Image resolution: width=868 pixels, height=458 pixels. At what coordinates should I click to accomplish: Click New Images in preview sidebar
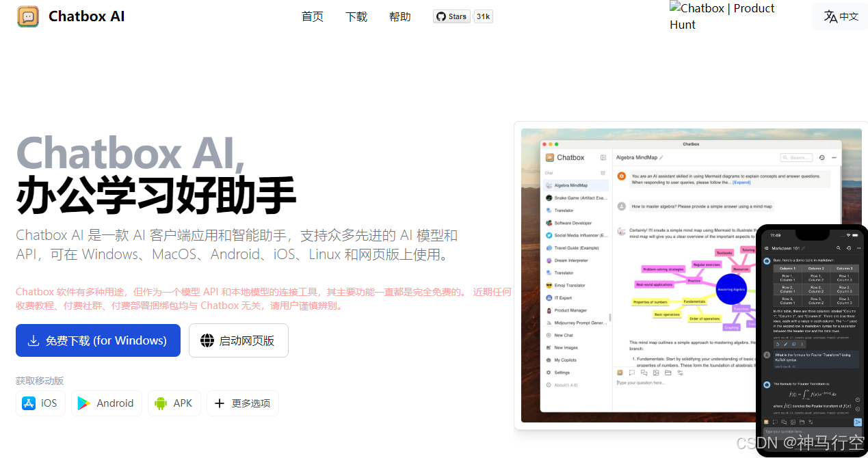[576, 348]
